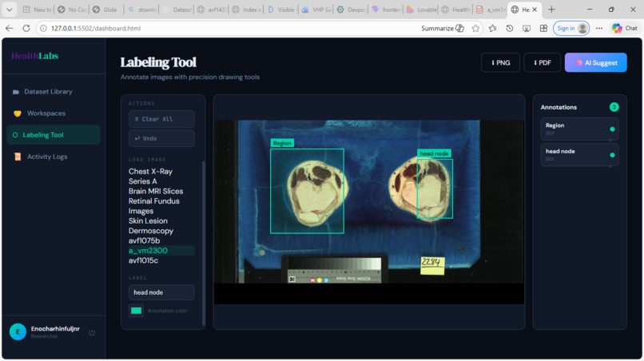644x361 pixels.
Task: Open the Copilot Chat pane
Action: 625,28
